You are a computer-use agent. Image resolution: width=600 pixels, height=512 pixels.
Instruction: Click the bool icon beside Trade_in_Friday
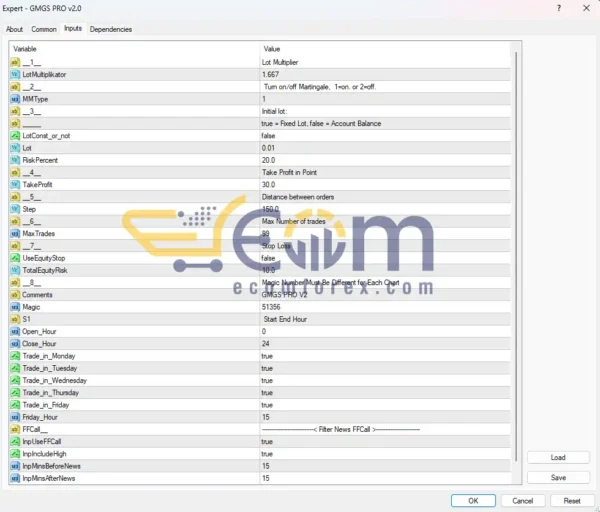click(15, 405)
